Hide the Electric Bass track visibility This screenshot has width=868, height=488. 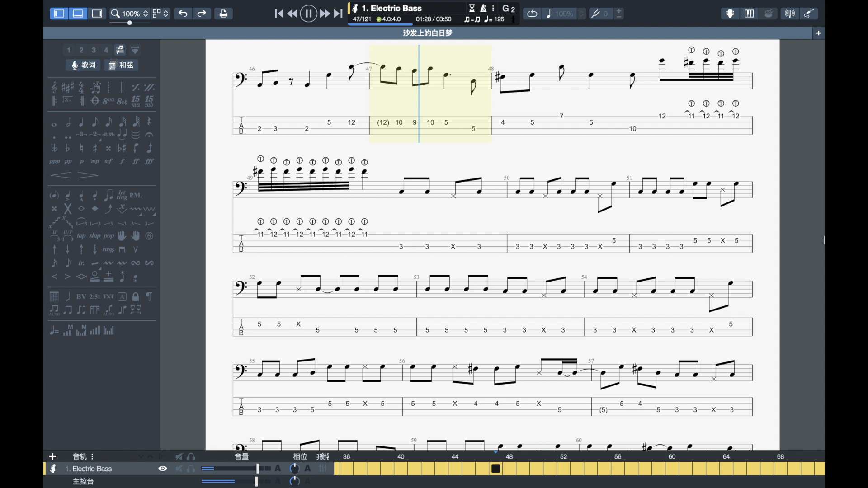tap(163, 469)
